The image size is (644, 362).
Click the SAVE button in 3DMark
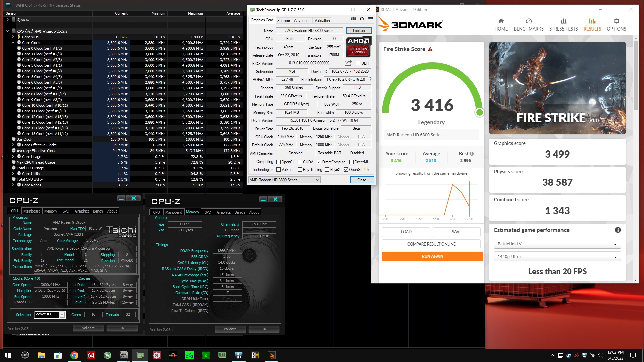(457, 232)
